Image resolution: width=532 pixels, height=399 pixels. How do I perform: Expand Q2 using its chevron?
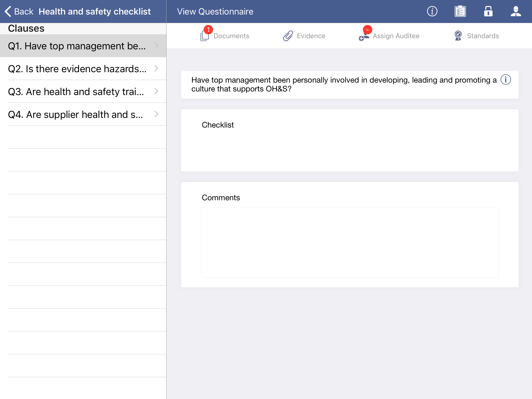pos(156,69)
